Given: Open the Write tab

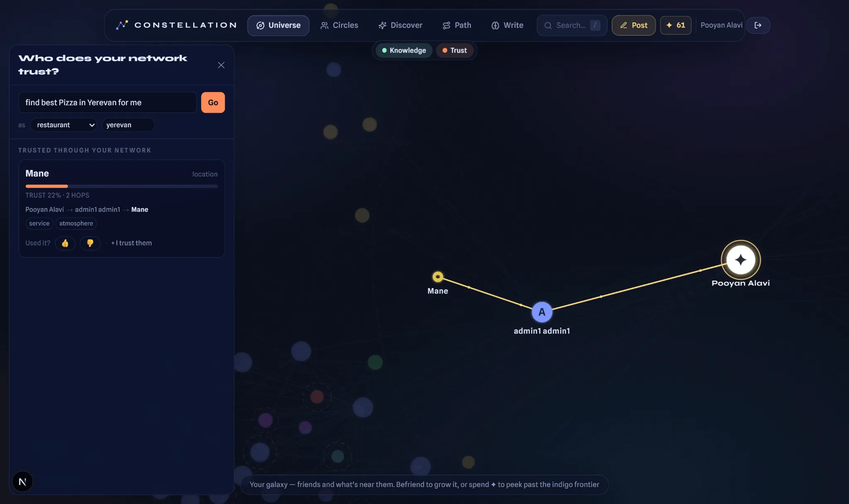Looking at the screenshot, I should [507, 25].
